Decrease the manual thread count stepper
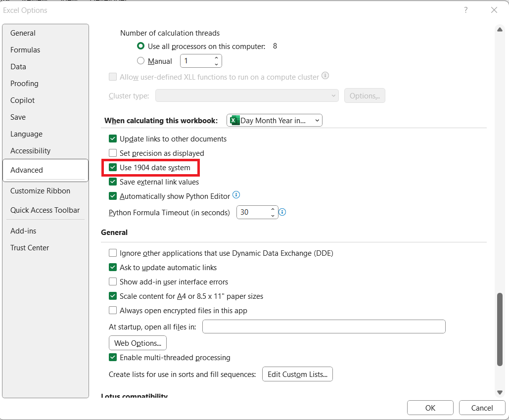 216,64
